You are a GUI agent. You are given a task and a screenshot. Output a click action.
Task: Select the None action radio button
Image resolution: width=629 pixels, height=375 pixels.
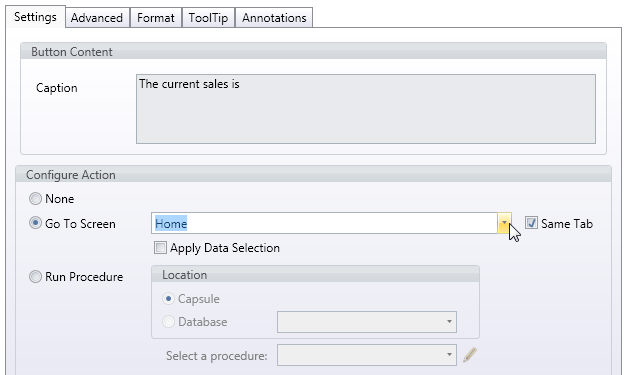click(x=35, y=199)
